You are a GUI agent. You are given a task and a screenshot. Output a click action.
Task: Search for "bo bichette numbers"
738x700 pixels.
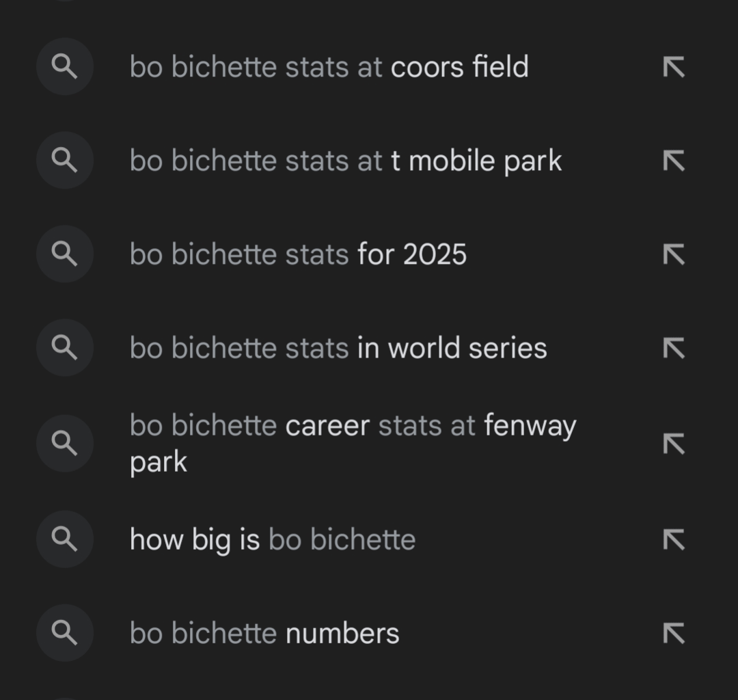coord(264,632)
